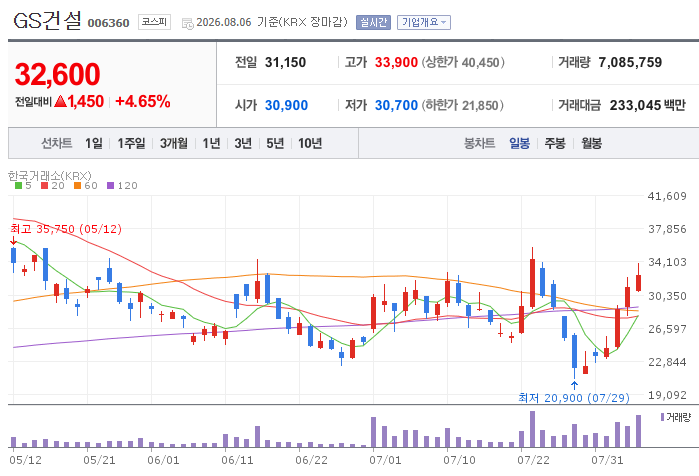Click the stock code 006360
The height and width of the screenshot is (476, 699).
click(x=108, y=23)
